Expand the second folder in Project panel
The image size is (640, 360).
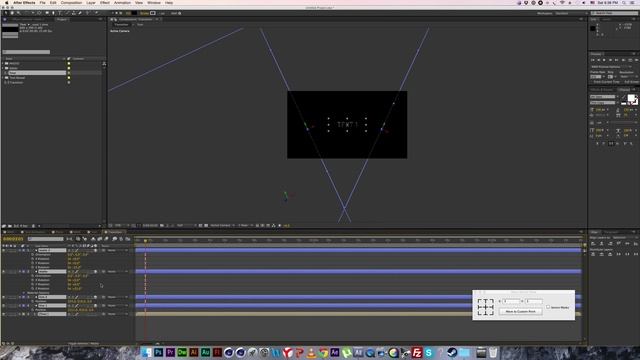[x=3, y=68]
